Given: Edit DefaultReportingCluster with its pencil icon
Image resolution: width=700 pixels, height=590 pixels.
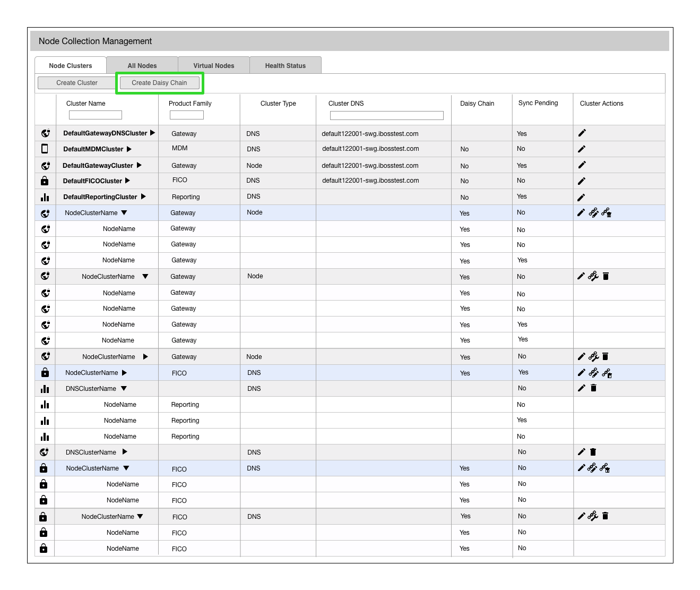Looking at the screenshot, I should (x=582, y=197).
